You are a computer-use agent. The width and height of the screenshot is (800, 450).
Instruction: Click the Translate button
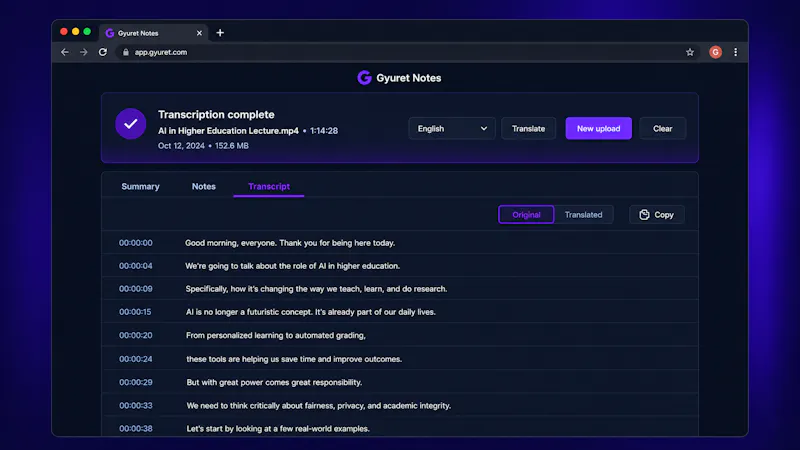528,129
